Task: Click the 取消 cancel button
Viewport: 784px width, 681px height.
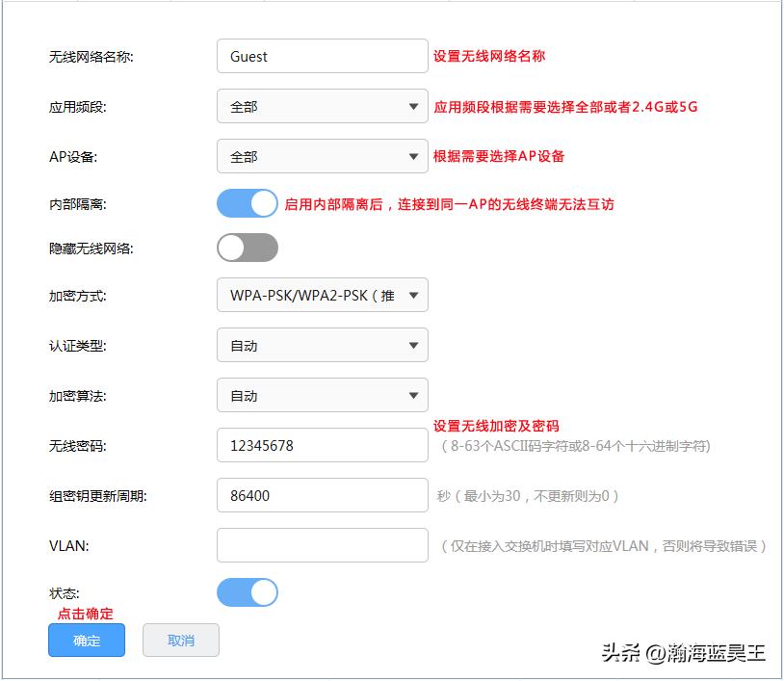Action: pyautogui.click(x=180, y=640)
